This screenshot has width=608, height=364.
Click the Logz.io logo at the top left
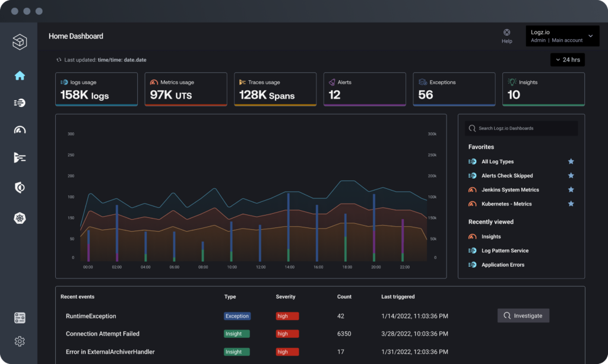20,42
